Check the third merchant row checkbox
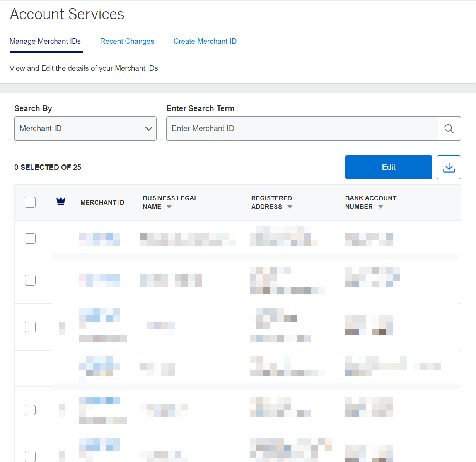476x462 pixels. [30, 327]
